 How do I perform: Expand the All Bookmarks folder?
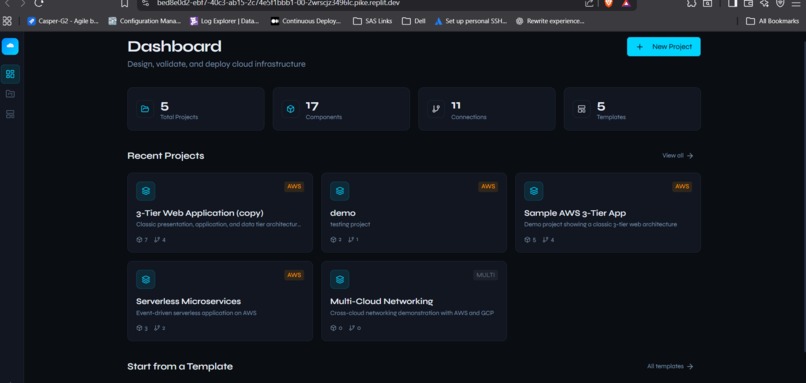[773, 21]
